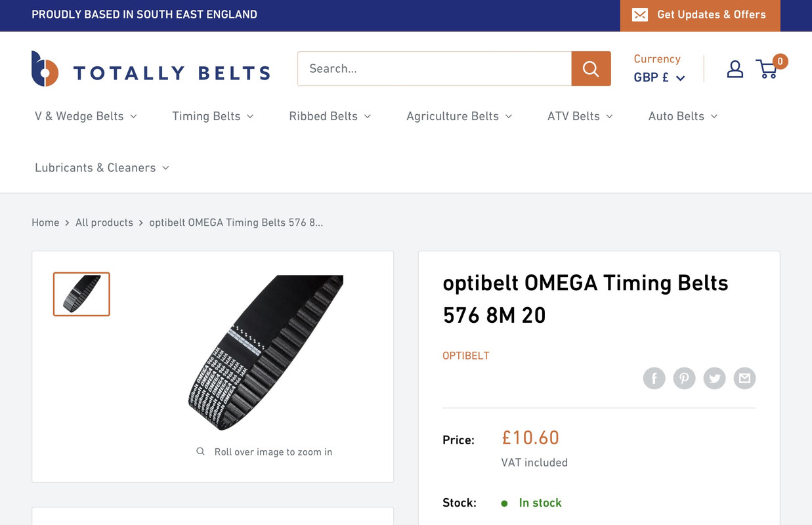Click the orange search magnifier button
Image resolution: width=812 pixels, height=525 pixels.
(591, 69)
